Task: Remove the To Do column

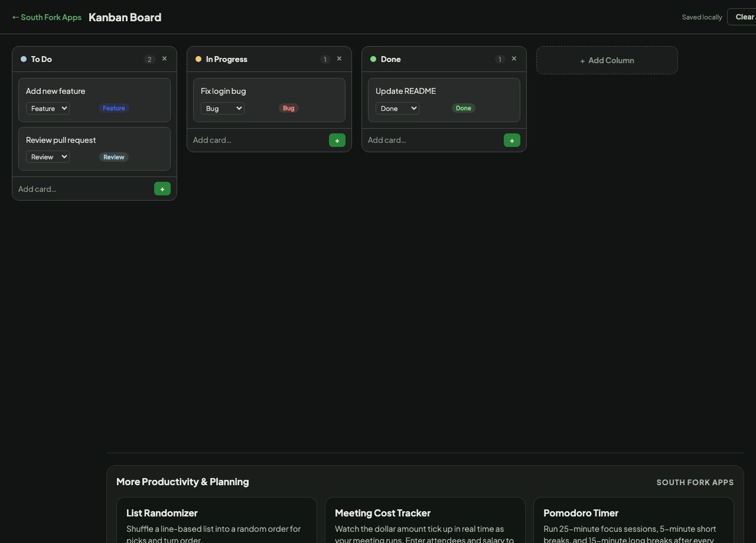Action: click(x=164, y=59)
